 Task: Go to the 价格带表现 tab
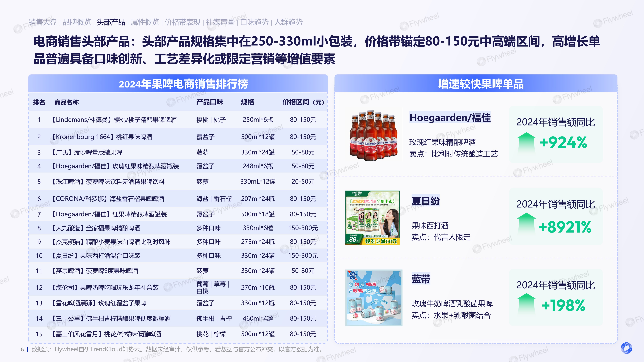pyautogui.click(x=183, y=22)
